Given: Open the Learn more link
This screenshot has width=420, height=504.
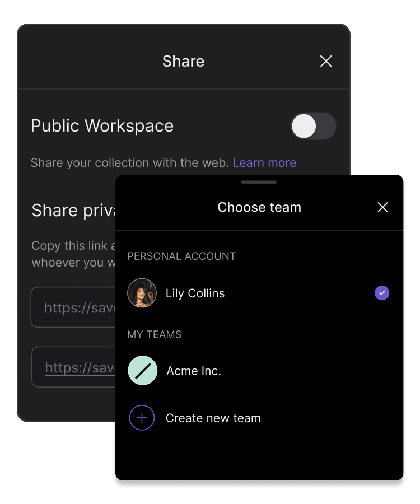Looking at the screenshot, I should 264,163.
